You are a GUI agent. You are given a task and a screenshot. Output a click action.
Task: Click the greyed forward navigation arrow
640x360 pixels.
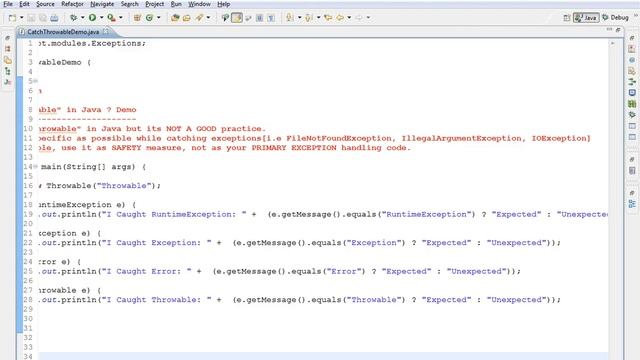(359, 18)
